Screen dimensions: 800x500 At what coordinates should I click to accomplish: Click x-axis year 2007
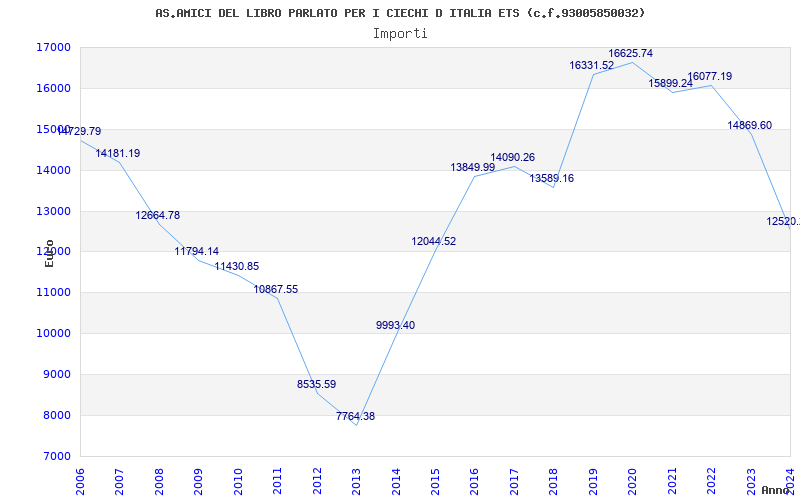[119, 481]
